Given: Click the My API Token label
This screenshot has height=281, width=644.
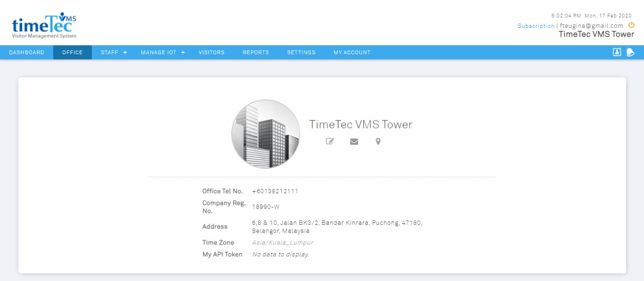Looking at the screenshot, I should point(222,255).
